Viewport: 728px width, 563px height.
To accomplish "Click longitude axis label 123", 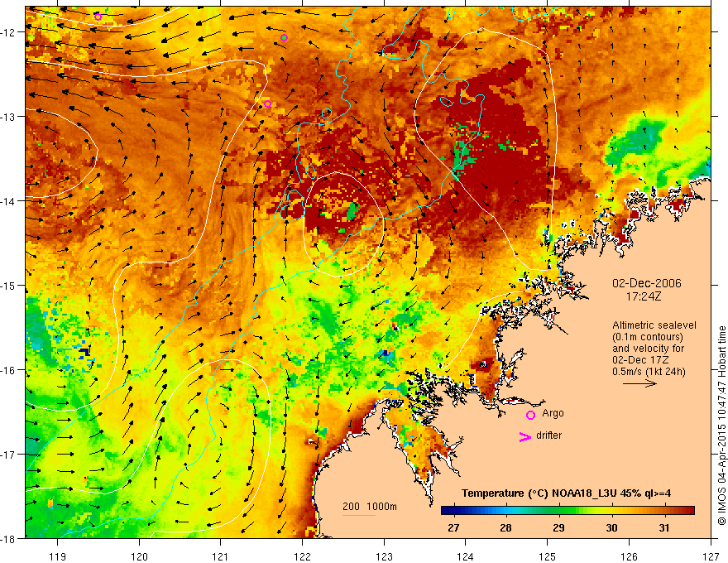I will (384, 556).
